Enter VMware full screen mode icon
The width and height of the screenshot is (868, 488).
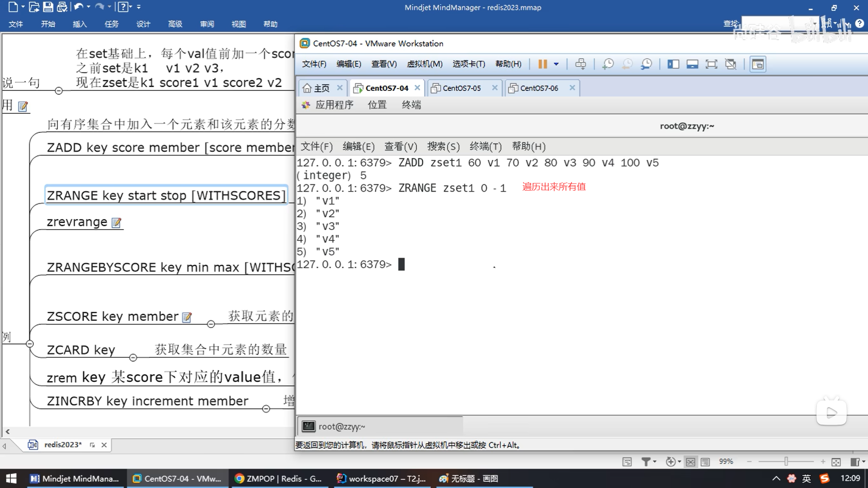tap(711, 64)
